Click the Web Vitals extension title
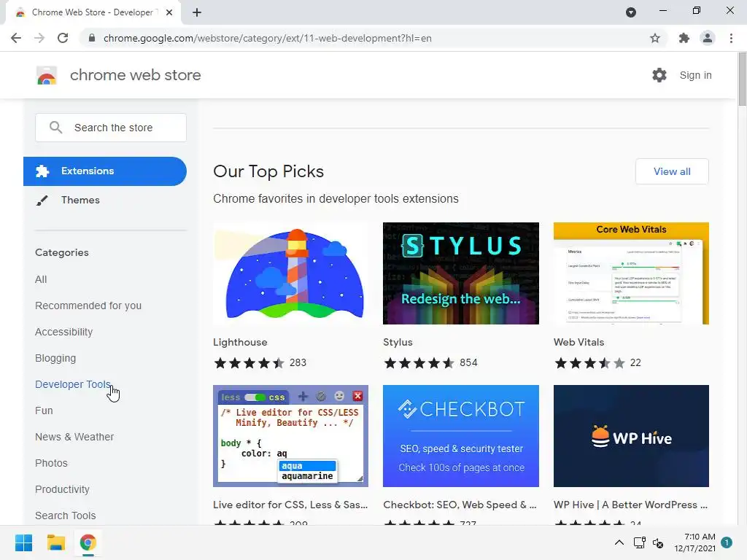The width and height of the screenshot is (747, 560). pyautogui.click(x=578, y=342)
